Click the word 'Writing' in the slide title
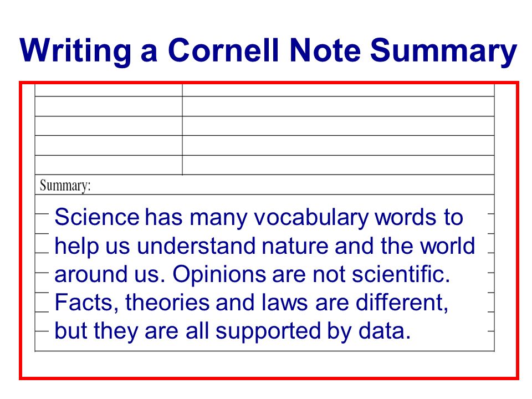Image resolution: width=532 pixels, height=399 pixels. (x=75, y=51)
